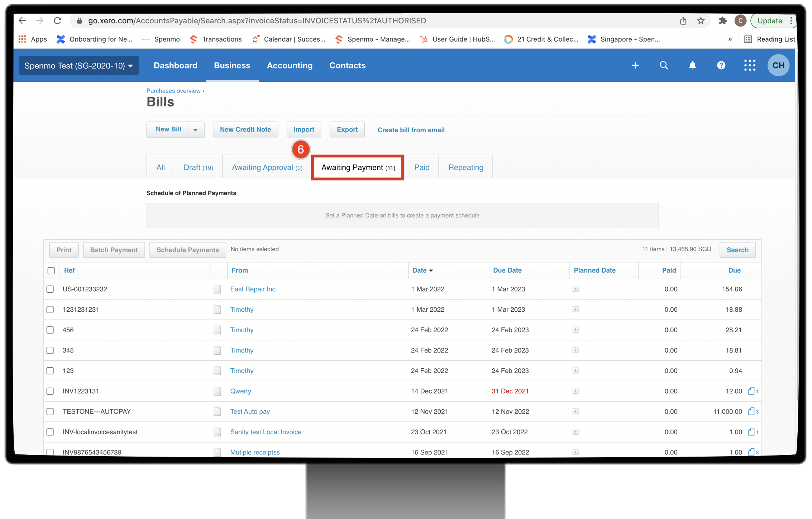Click the New Credit Note button

tap(245, 129)
